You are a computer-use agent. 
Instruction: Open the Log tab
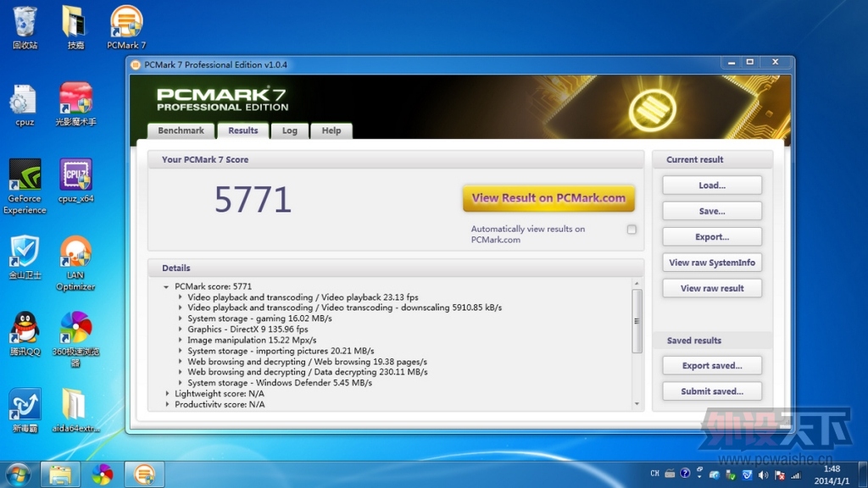(x=290, y=130)
